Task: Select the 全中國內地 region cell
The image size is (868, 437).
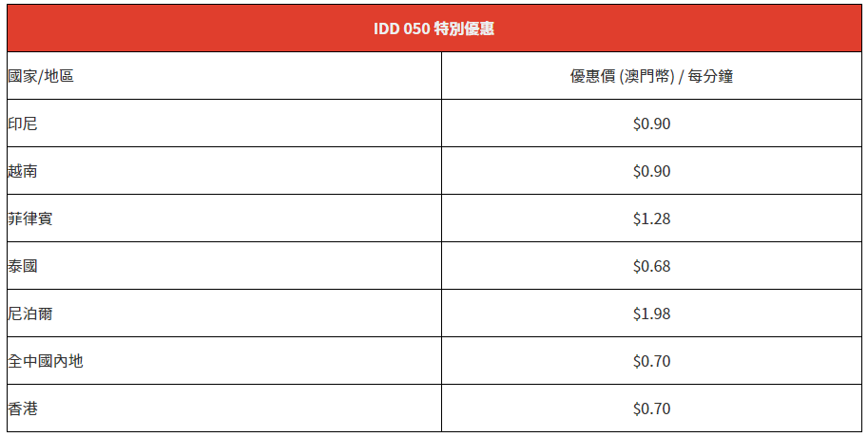Action: (45, 361)
